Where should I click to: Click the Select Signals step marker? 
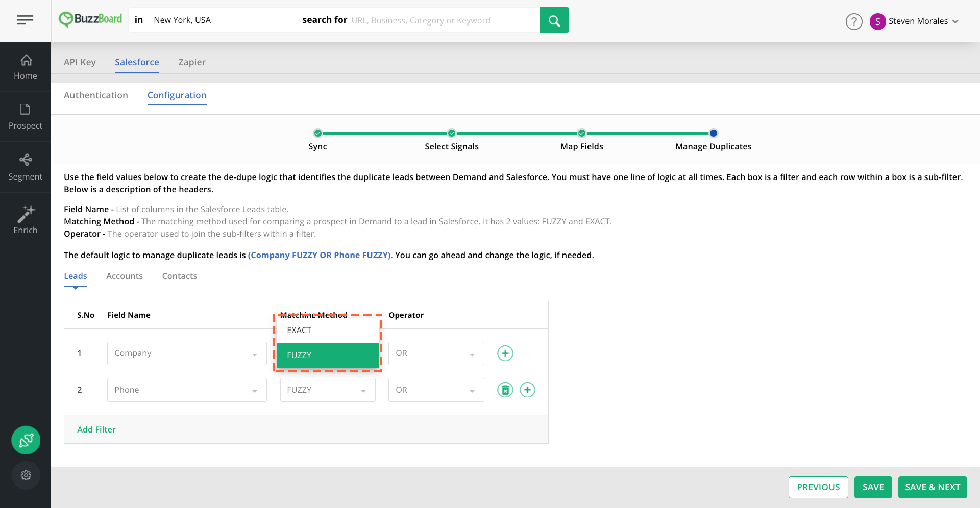pyautogui.click(x=452, y=133)
